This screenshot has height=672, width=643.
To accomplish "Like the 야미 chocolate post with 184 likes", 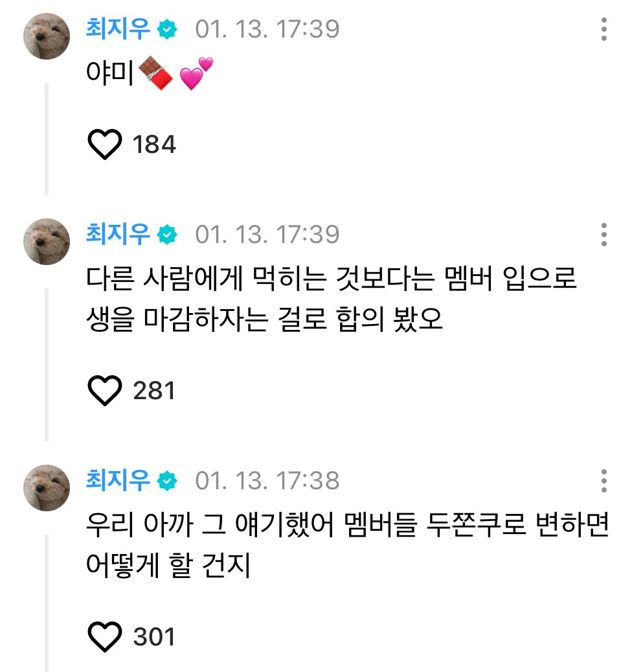I will (x=104, y=145).
